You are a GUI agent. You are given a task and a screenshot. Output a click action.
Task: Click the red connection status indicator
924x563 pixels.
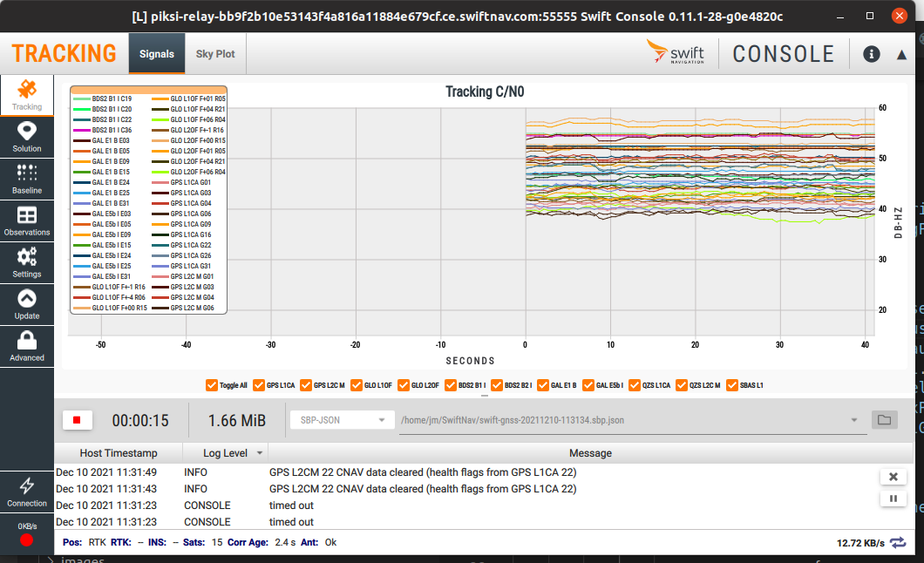pos(26,540)
